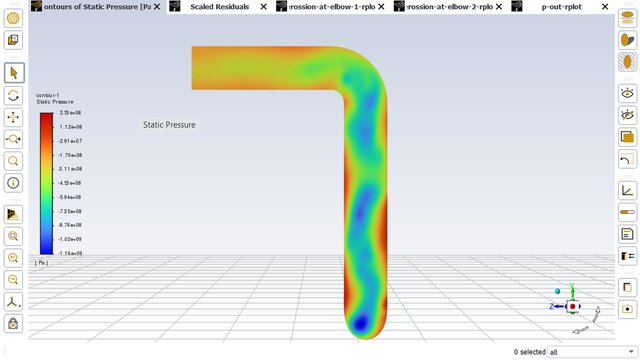Image resolution: width=640 pixels, height=362 pixels.
Task: Toggle the axes display icon
Action: (x=627, y=191)
